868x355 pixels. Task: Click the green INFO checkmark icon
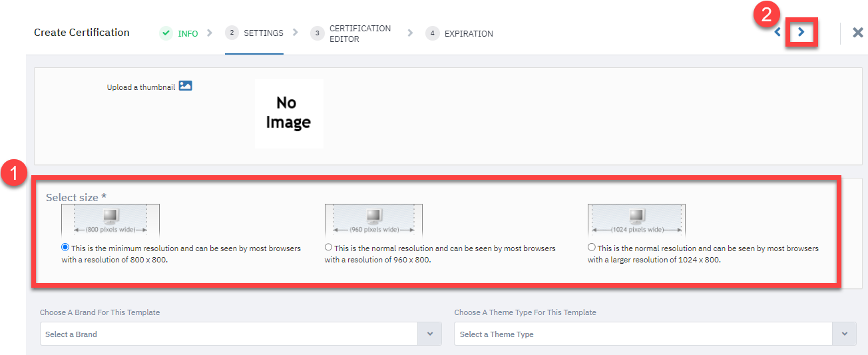[166, 33]
